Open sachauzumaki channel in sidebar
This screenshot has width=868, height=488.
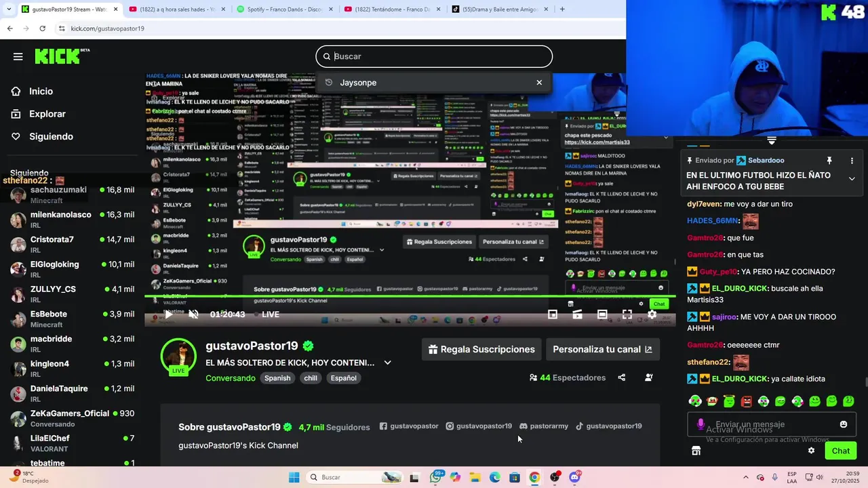(72, 195)
